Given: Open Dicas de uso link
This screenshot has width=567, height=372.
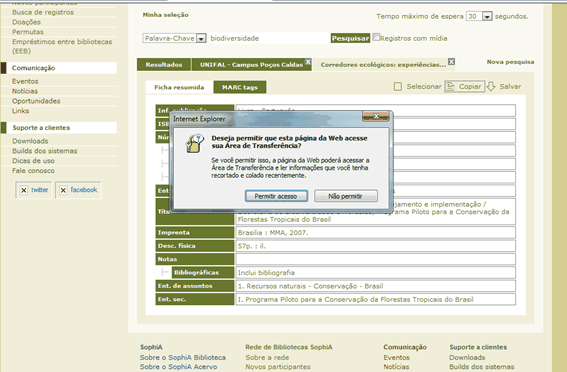Looking at the screenshot, I should tap(33, 161).
